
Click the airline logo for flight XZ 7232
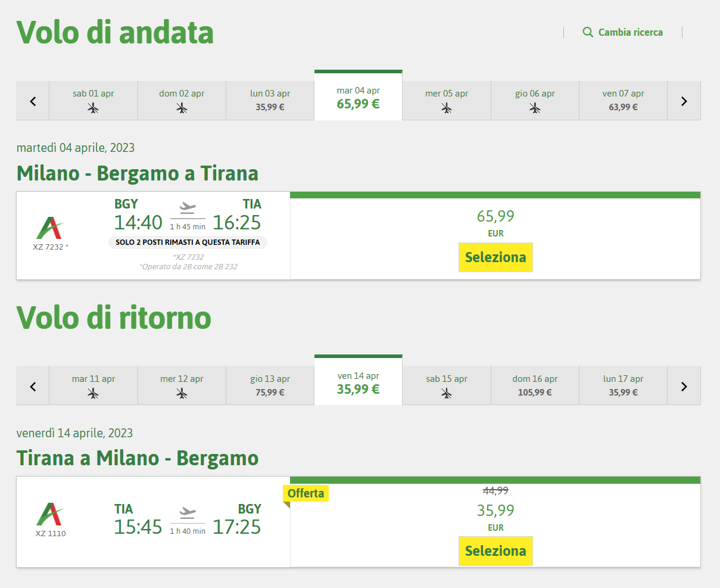click(51, 228)
